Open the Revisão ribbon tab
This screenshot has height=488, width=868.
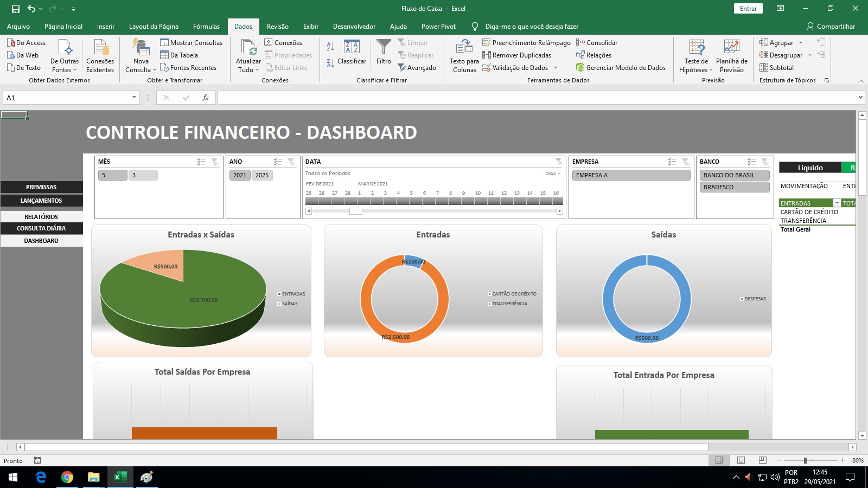(x=277, y=26)
